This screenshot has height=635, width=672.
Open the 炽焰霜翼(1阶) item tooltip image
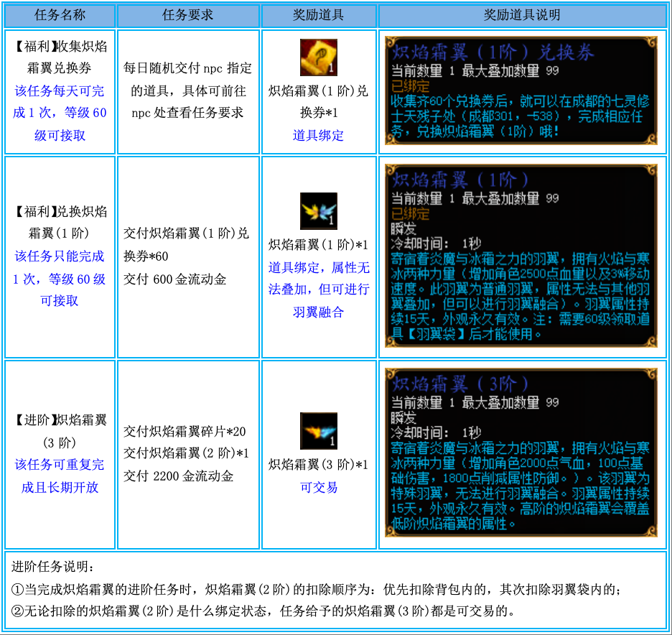click(x=521, y=256)
